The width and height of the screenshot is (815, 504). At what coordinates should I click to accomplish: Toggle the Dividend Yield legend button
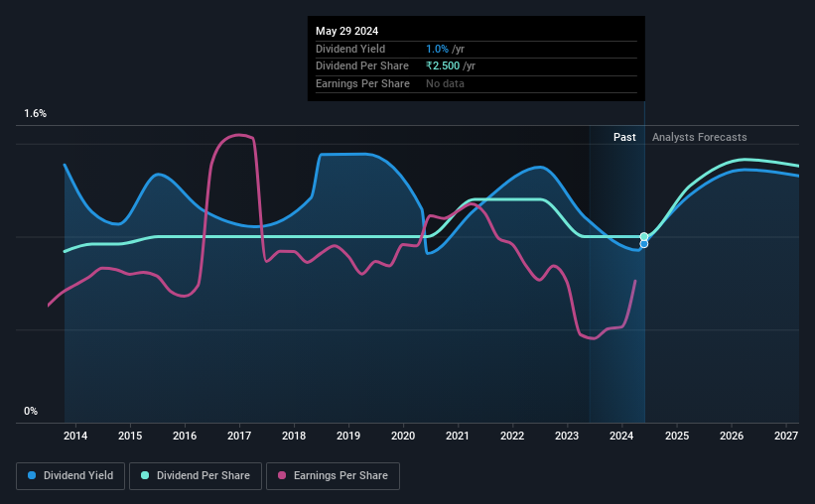click(x=70, y=476)
